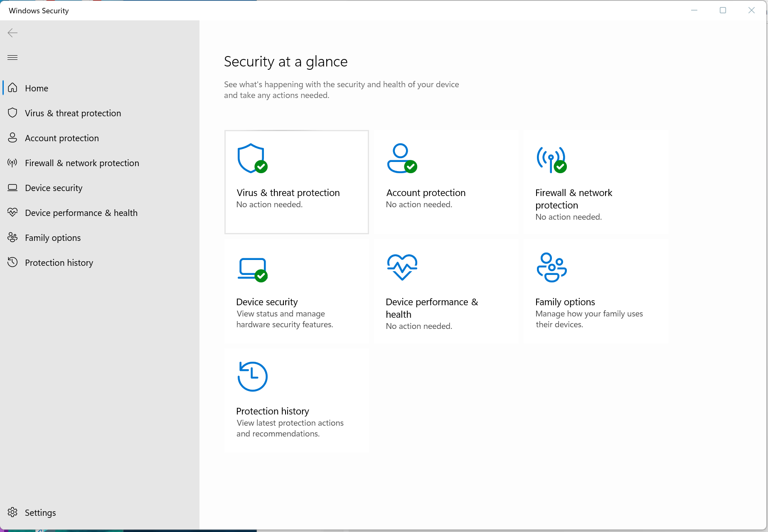Click the antenna icon on Firewall & network protection tile

(551, 159)
